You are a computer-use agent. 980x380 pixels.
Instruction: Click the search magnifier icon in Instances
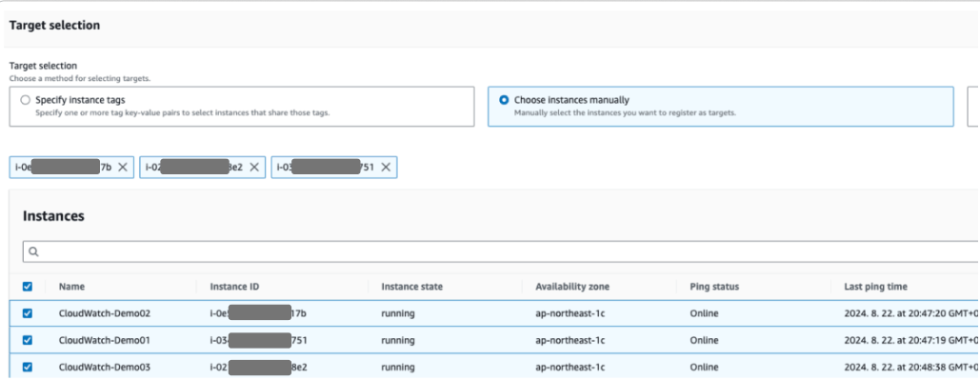pos(33,251)
